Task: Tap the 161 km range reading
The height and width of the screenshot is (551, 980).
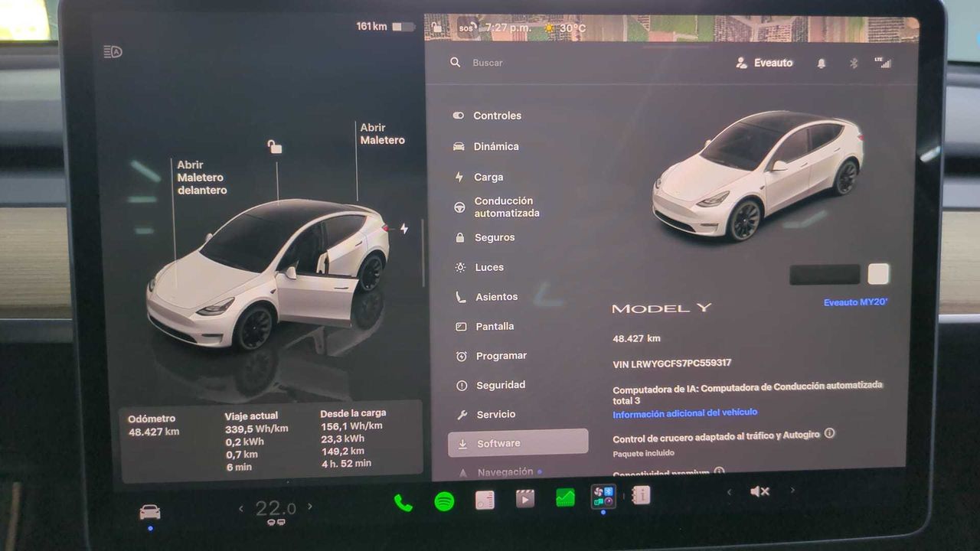Action: (x=371, y=27)
